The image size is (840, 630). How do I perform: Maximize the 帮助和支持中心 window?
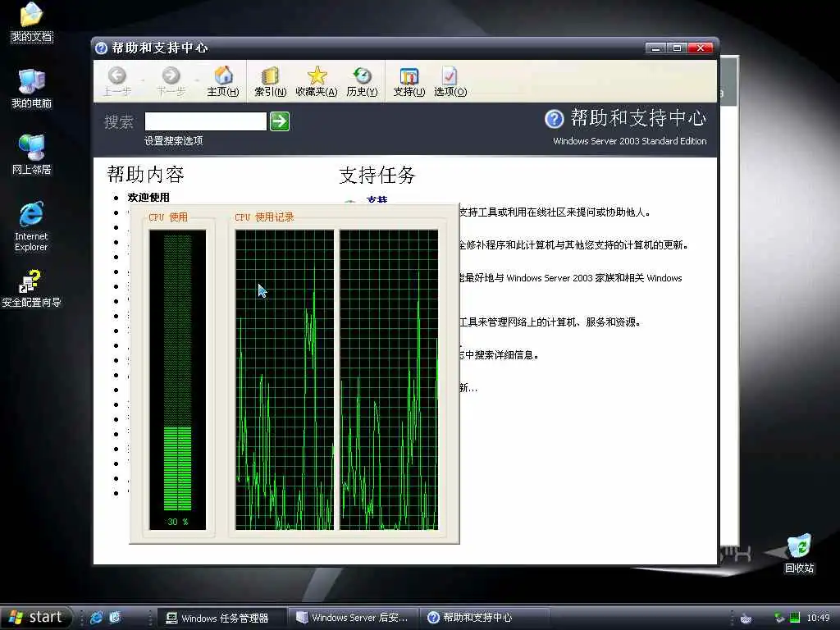[677, 48]
